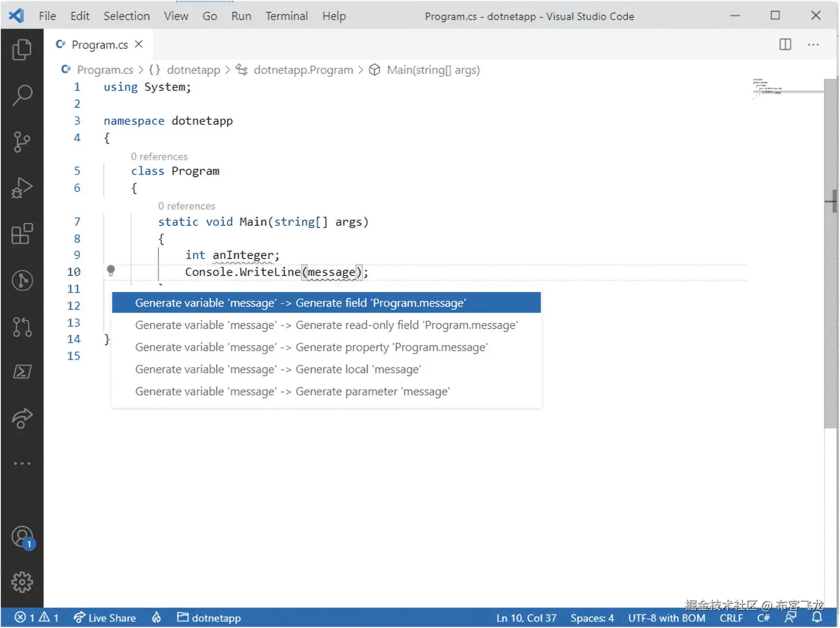The image size is (840, 628).
Task: Choose Generate property 'Program.message' action
Action: [326, 347]
